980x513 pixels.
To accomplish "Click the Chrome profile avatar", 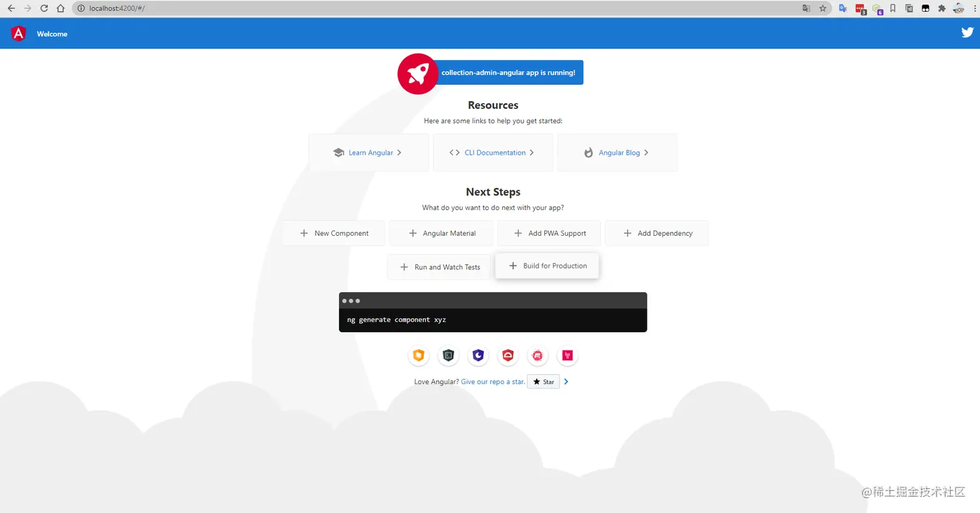I will coord(959,8).
